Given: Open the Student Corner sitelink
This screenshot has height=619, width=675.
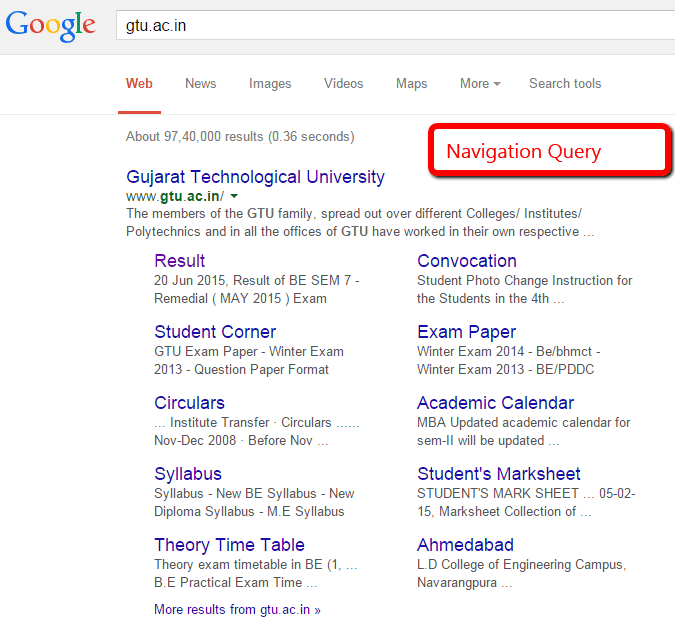Looking at the screenshot, I should 215,332.
